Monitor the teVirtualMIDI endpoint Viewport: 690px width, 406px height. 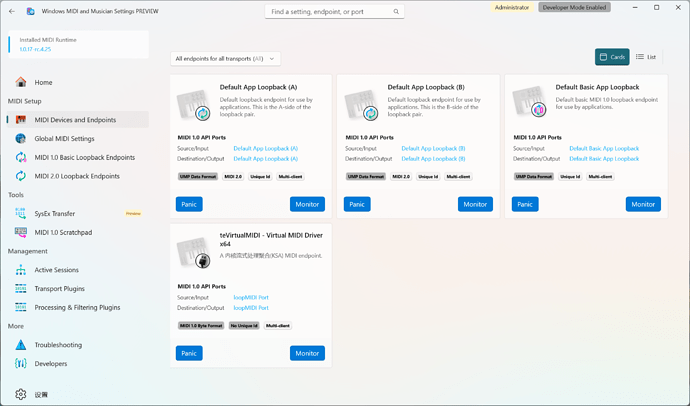click(x=307, y=353)
